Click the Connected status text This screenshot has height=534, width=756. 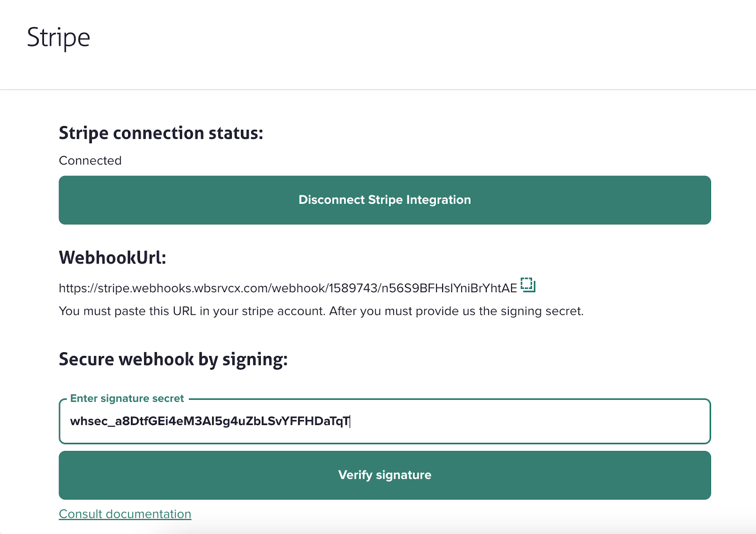click(90, 161)
